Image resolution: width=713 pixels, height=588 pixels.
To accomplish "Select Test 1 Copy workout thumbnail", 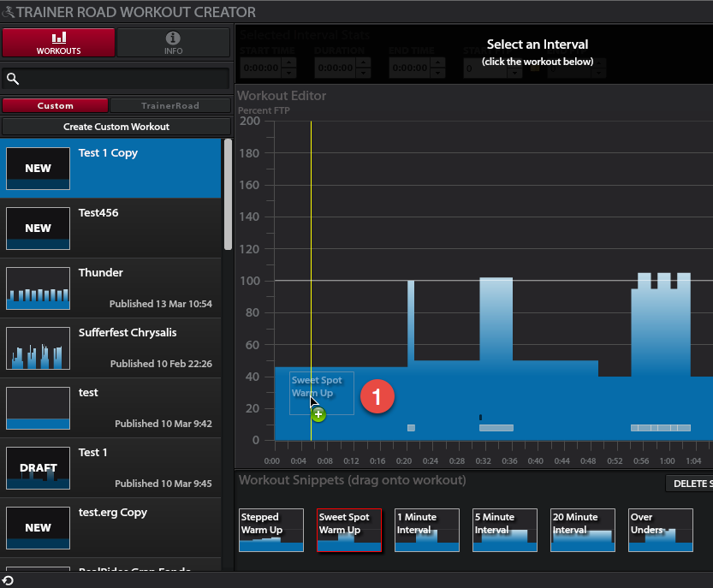I will point(39,169).
